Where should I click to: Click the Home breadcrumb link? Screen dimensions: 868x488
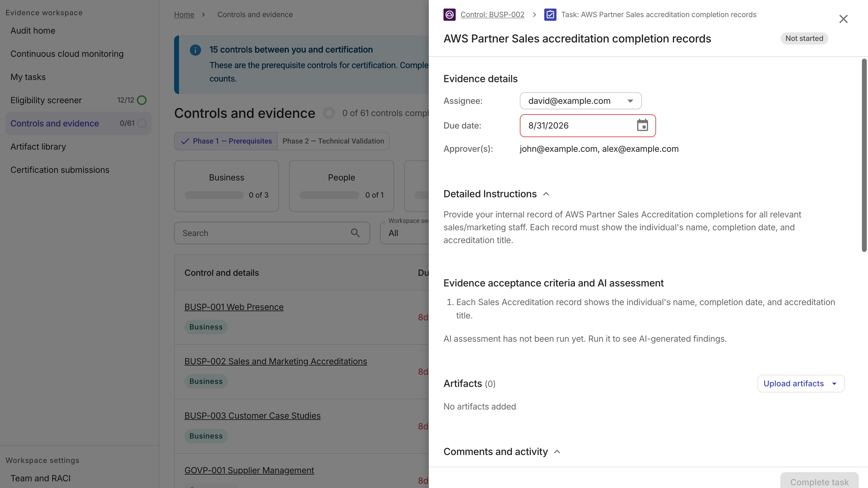tap(184, 14)
